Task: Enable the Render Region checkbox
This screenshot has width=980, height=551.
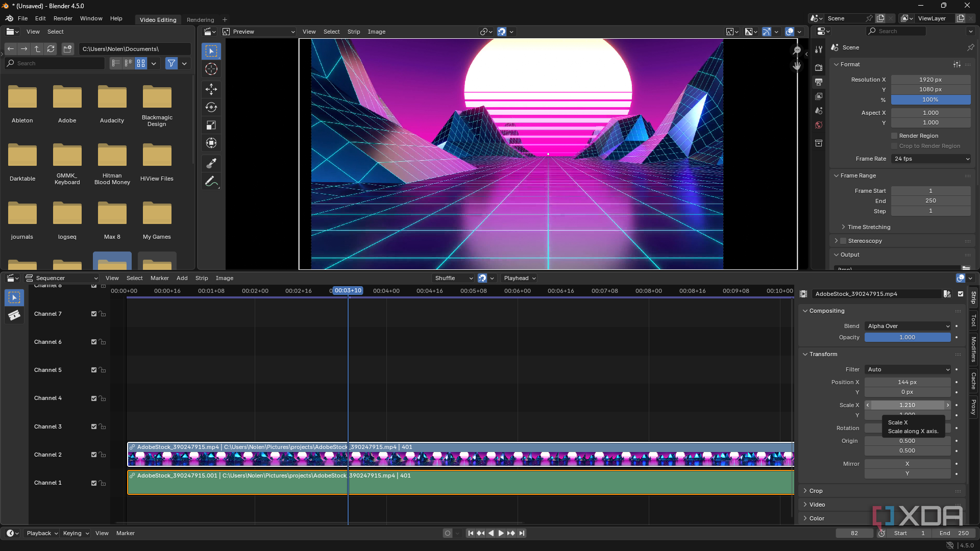Action: (x=894, y=136)
